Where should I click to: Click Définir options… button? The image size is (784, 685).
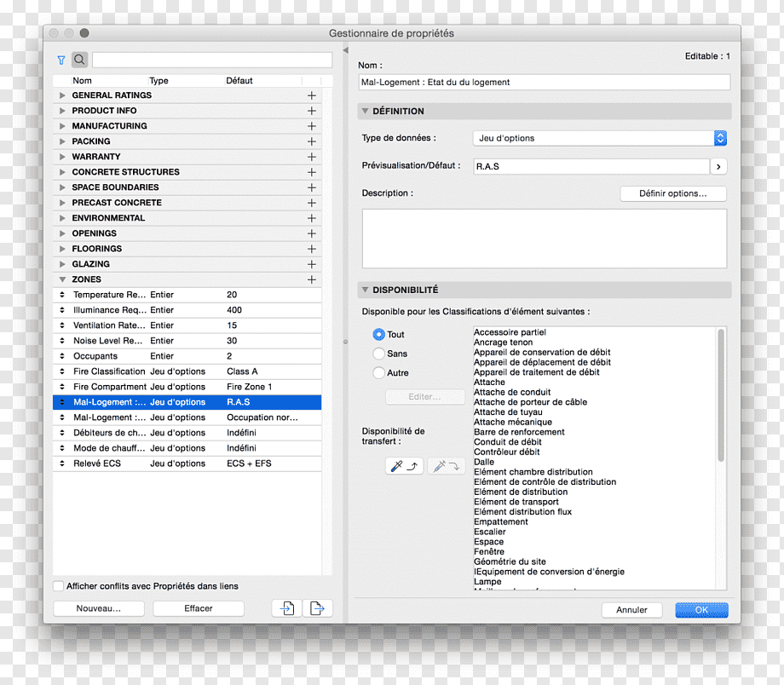[673, 193]
